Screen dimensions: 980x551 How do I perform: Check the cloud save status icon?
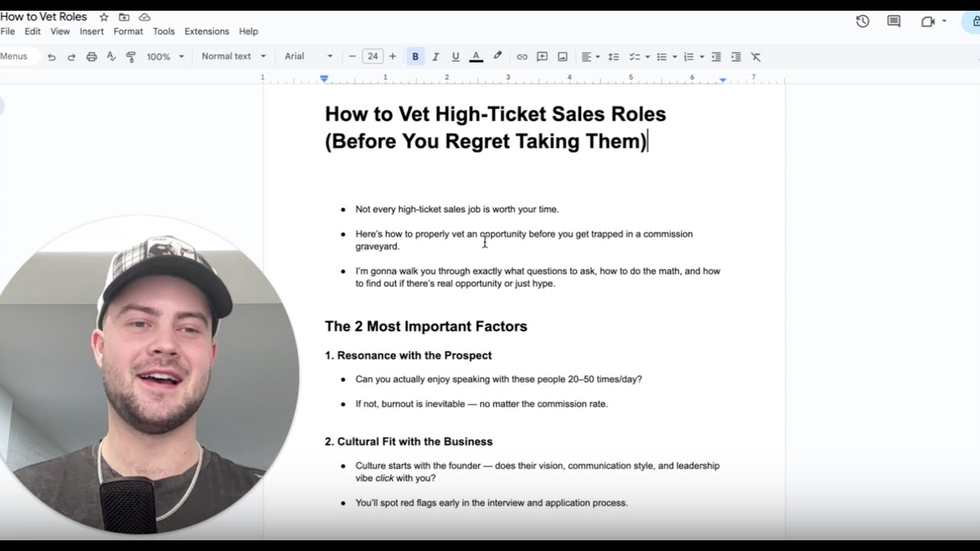click(145, 17)
